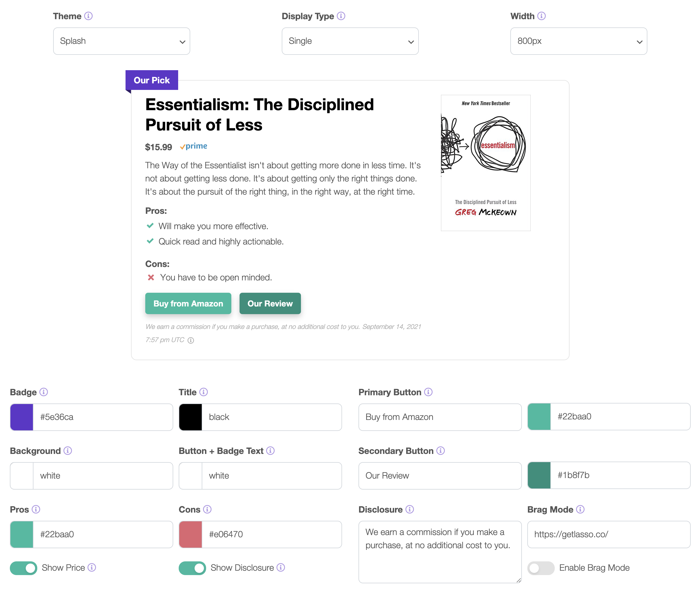
Task: Open the Pros green color swatch
Action: pos(22,535)
